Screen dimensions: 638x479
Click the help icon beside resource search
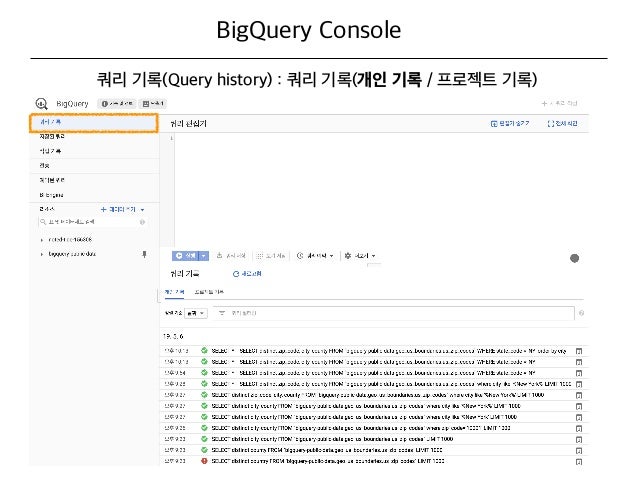point(142,222)
